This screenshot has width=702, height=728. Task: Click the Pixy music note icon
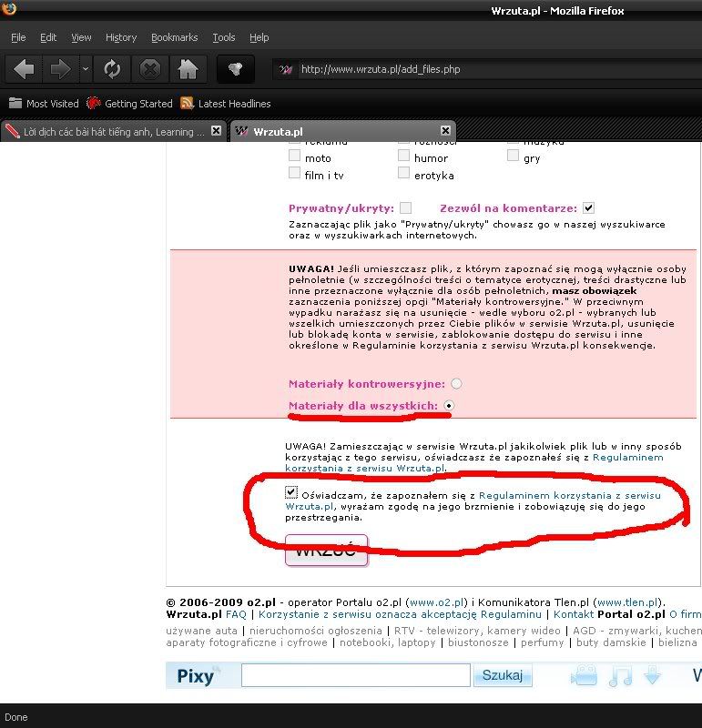tap(620, 676)
